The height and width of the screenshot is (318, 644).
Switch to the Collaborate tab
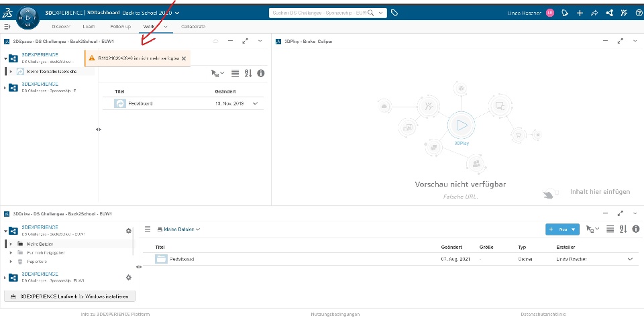click(193, 27)
